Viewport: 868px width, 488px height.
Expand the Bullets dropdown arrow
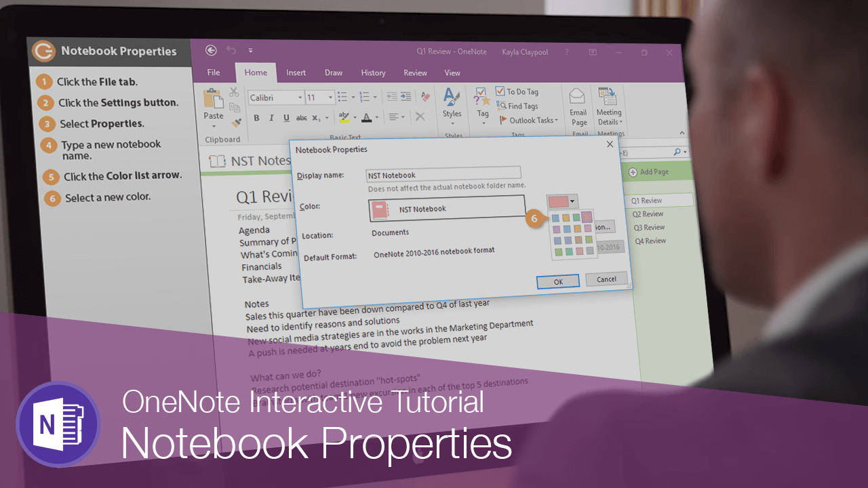353,97
